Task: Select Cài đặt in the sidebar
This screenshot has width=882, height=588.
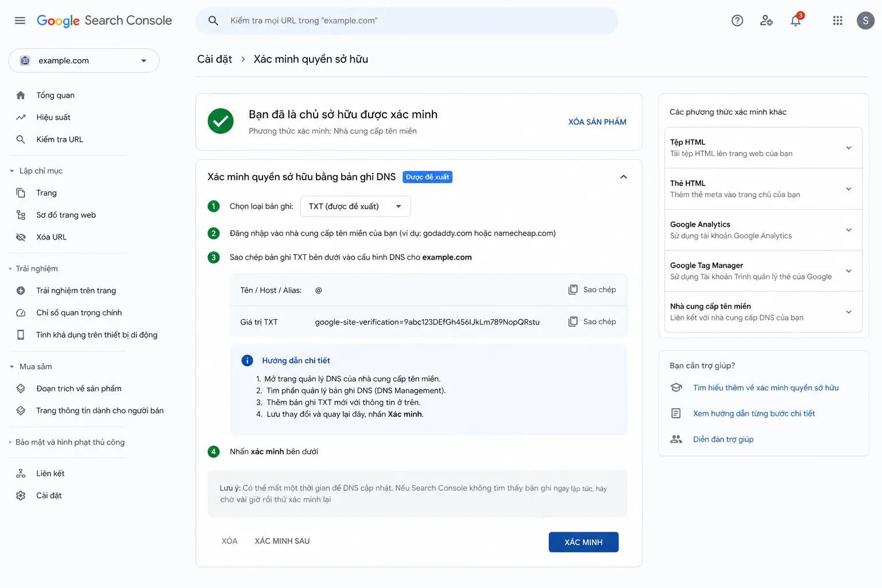Action: tap(49, 496)
